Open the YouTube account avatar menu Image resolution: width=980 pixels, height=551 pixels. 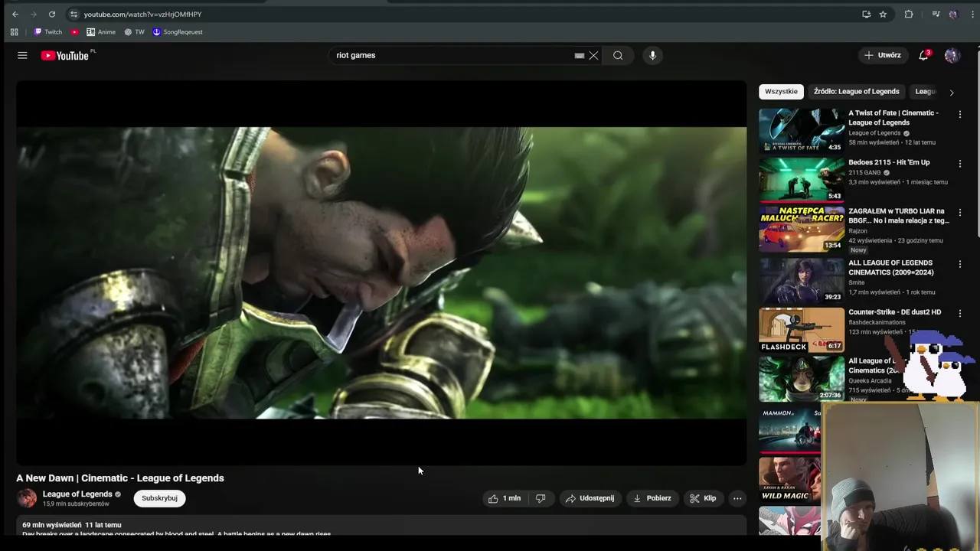tap(952, 55)
